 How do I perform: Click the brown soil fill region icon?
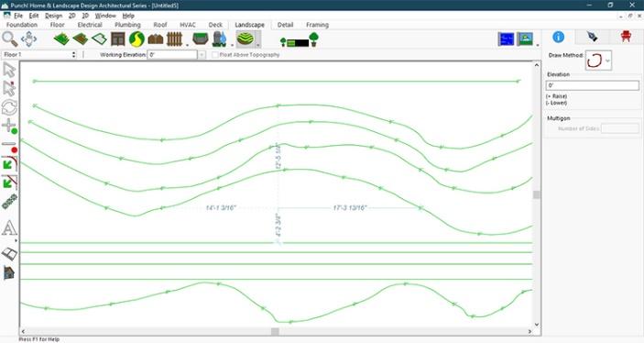point(81,39)
